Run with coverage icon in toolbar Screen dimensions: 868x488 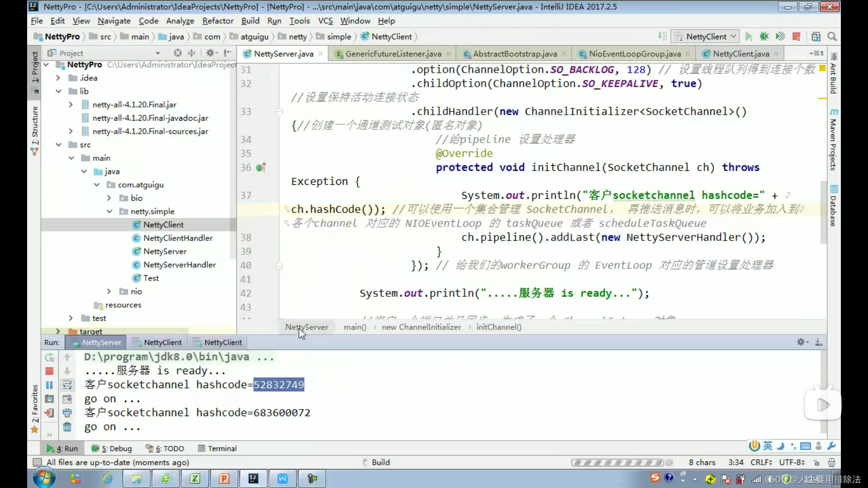(x=780, y=37)
